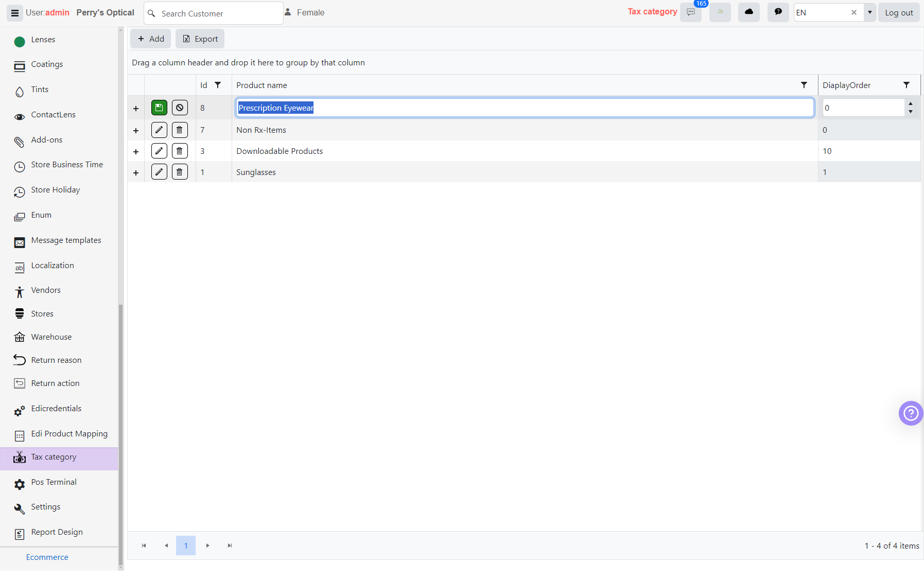Open messages with the 165 badge
The height and width of the screenshot is (580, 924).
click(x=691, y=12)
